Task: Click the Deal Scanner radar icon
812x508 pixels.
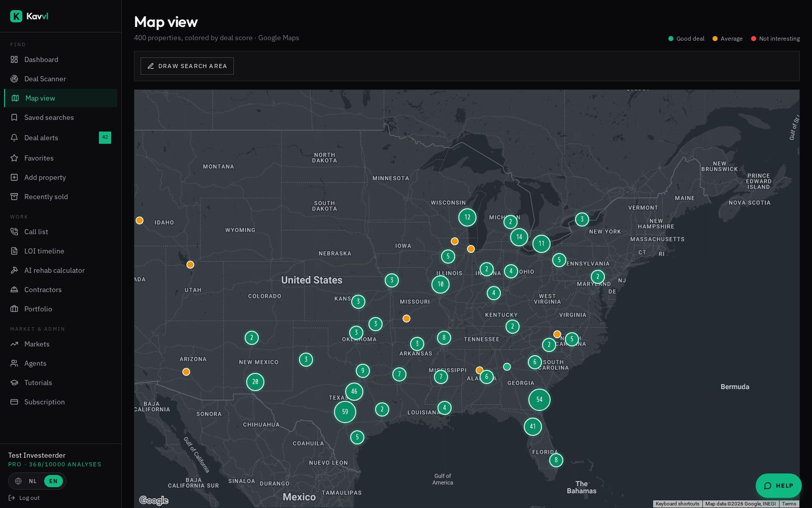Action: [x=14, y=79]
